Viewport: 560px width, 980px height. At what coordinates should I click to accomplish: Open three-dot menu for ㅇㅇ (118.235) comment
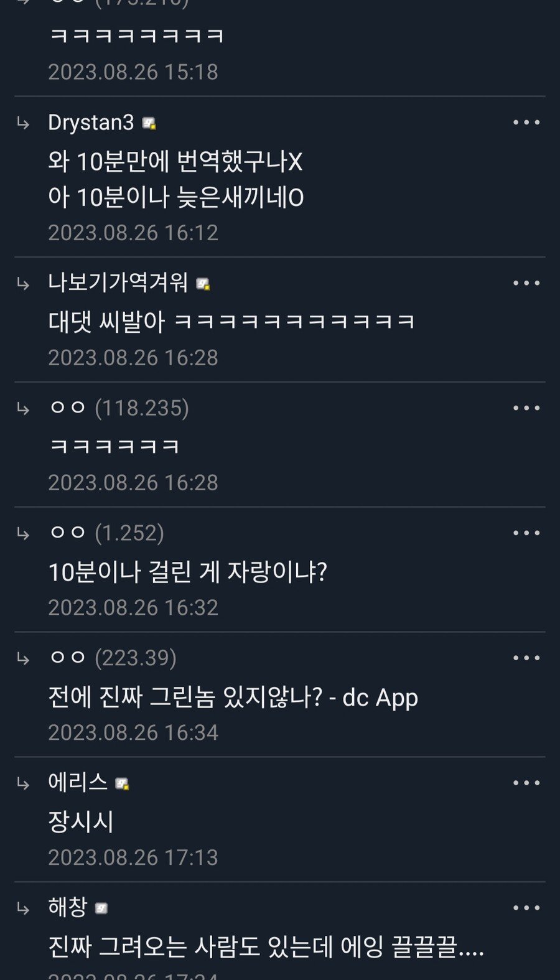[526, 408]
